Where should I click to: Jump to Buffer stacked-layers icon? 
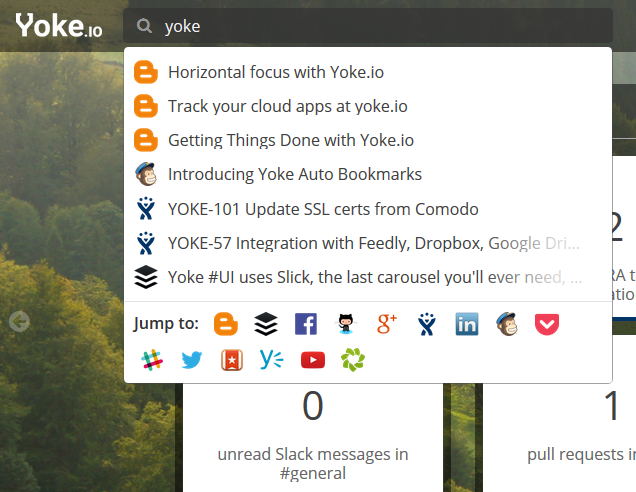pos(265,324)
